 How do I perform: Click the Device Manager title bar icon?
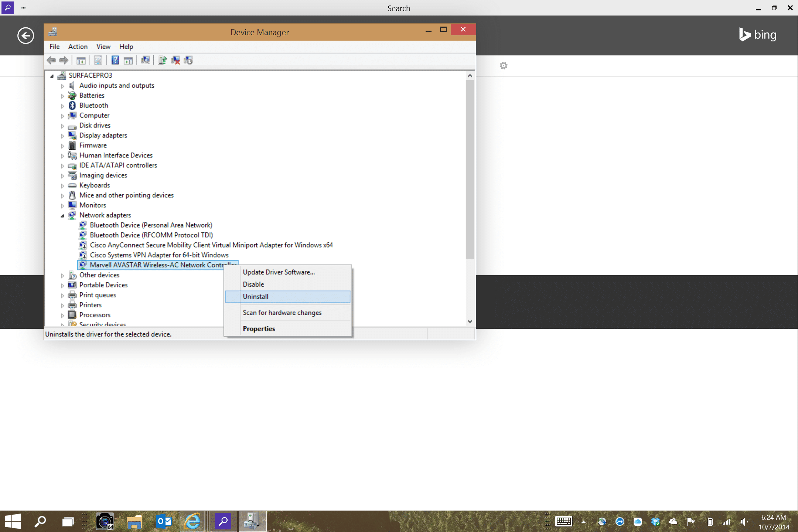pos(53,32)
